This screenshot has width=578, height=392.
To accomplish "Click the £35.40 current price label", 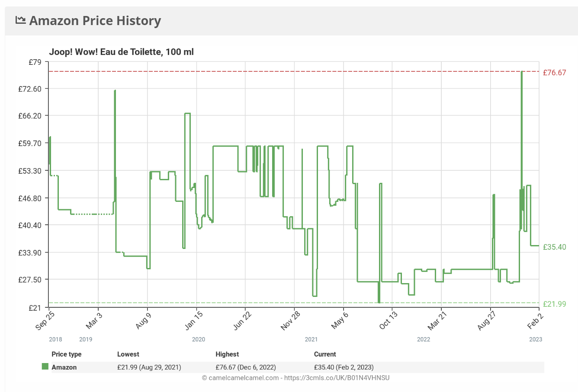I will tap(554, 247).
